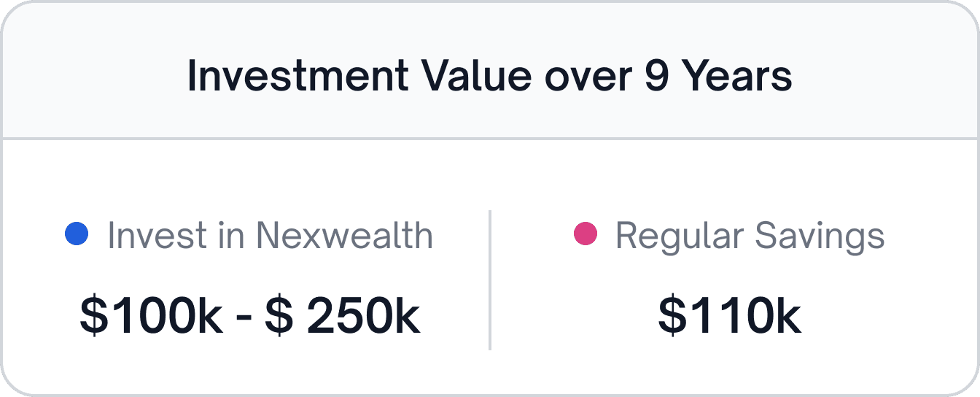980x397 pixels.
Task: Click the vertical divider between columns
Action: pyautogui.click(x=490, y=280)
